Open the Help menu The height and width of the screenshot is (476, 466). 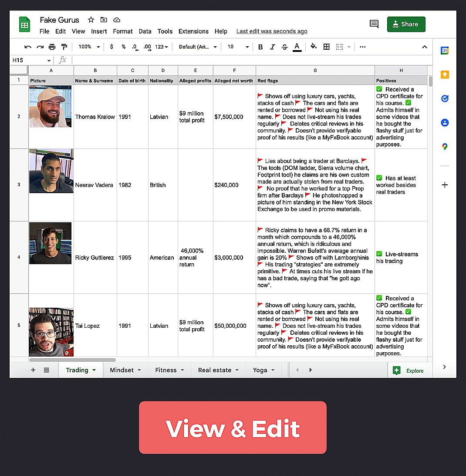pyautogui.click(x=221, y=31)
